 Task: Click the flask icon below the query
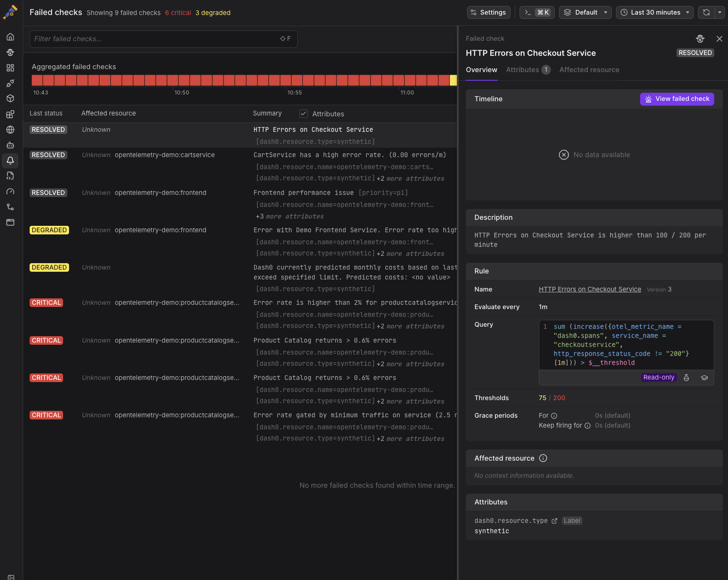point(686,378)
